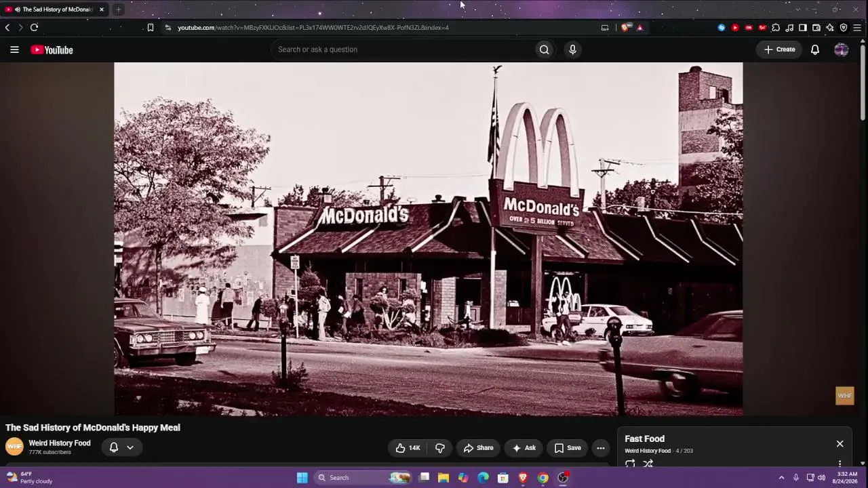This screenshot has width=868, height=488.
Task: Open Microsoft Store from the taskbar
Action: (x=503, y=478)
